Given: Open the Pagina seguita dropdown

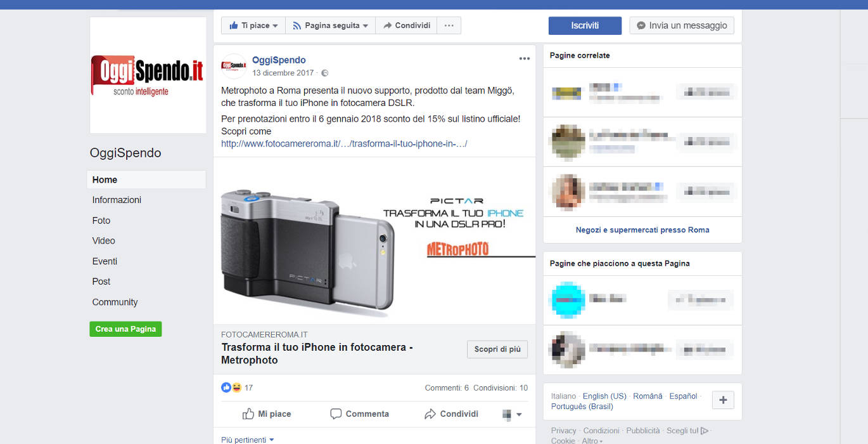Looking at the screenshot, I should [x=330, y=25].
